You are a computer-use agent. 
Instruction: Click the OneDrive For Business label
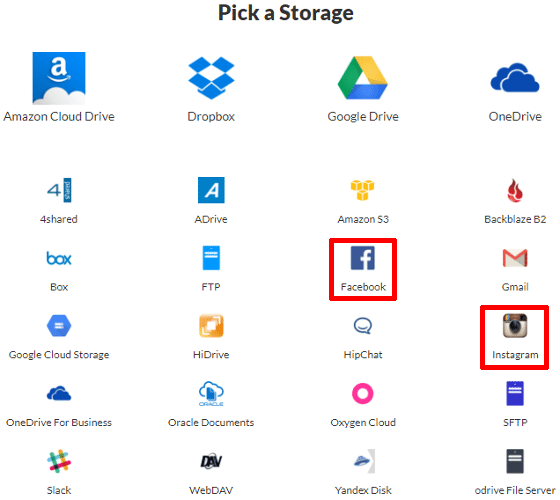pos(59,422)
